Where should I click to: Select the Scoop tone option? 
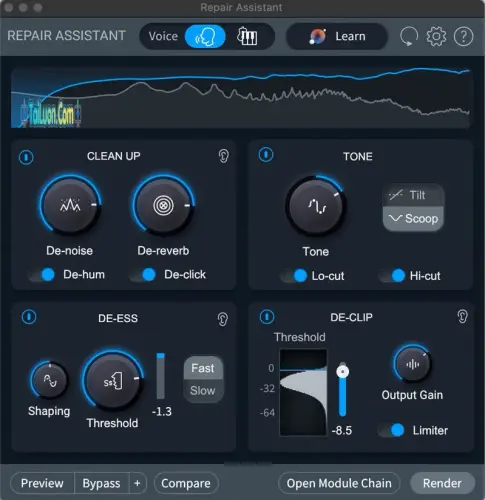[x=413, y=219]
